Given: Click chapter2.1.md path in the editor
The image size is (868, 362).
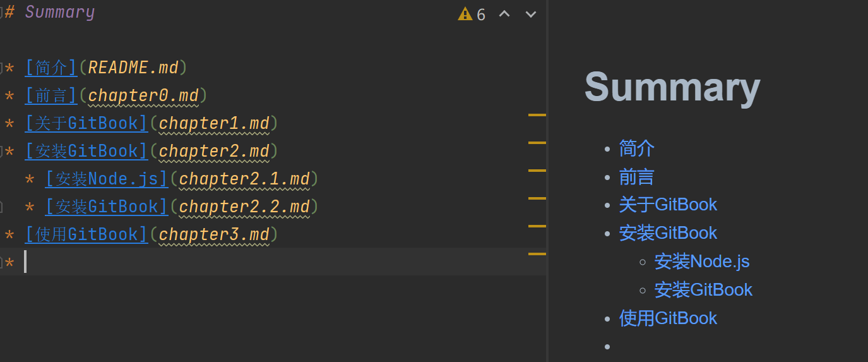Looking at the screenshot, I should [244, 179].
